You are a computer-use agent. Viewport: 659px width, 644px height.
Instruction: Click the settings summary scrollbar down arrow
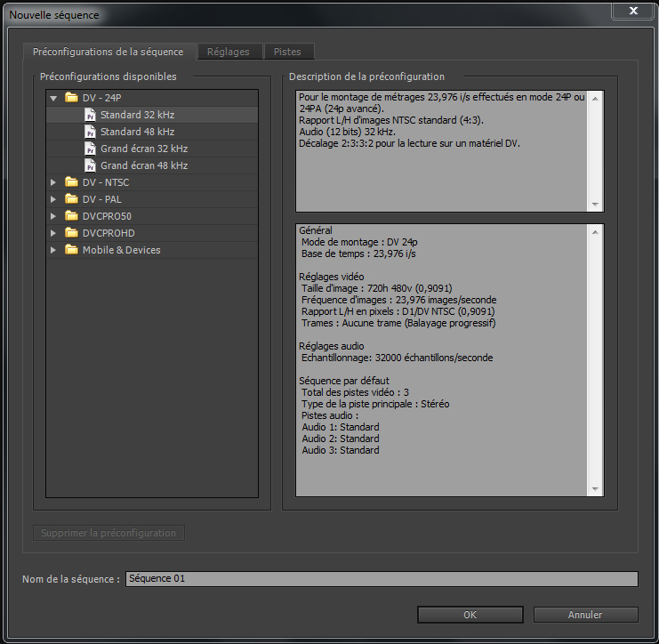pos(595,489)
